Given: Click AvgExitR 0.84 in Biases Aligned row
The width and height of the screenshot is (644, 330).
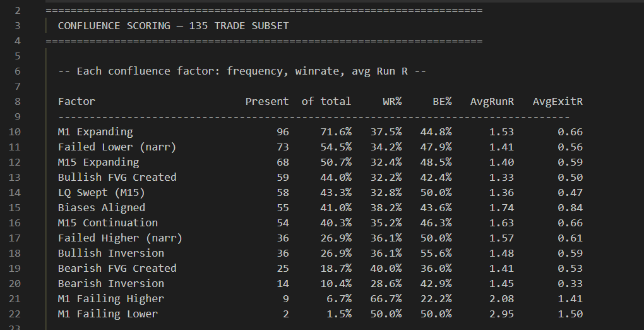Looking at the screenshot, I should pyautogui.click(x=570, y=208).
